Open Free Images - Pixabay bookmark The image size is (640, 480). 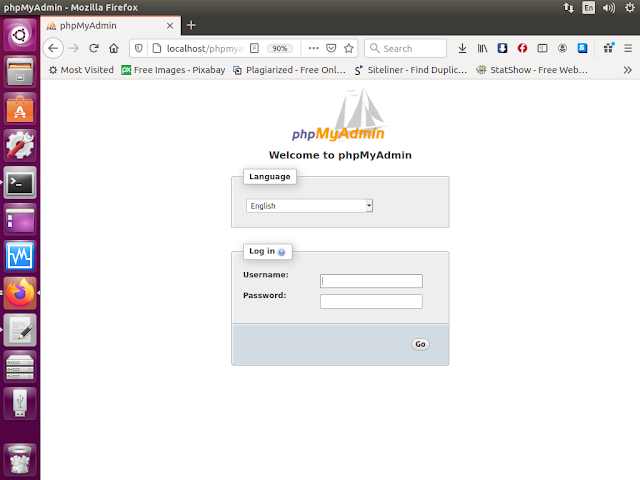173,70
